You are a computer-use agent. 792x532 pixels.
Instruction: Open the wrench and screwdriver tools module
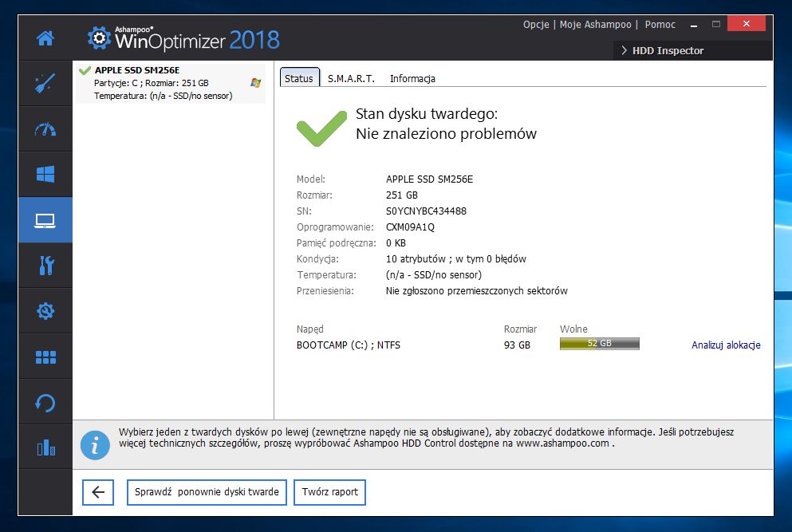click(x=45, y=266)
